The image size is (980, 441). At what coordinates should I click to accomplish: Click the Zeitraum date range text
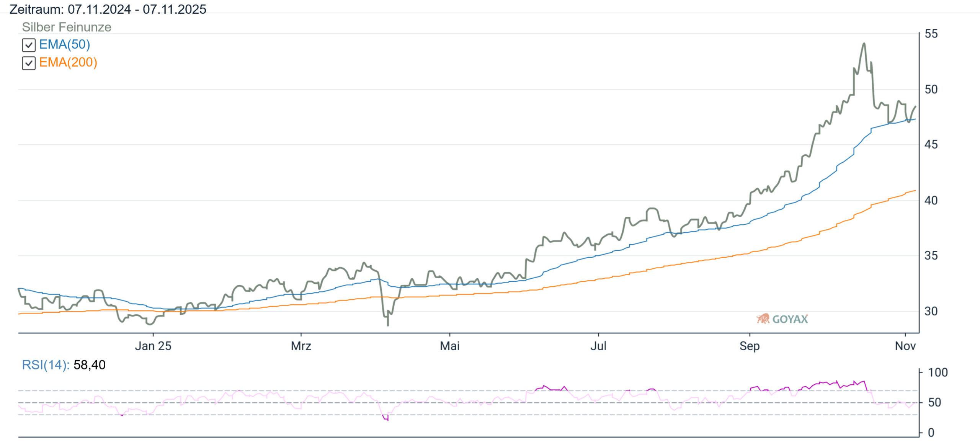108,9
